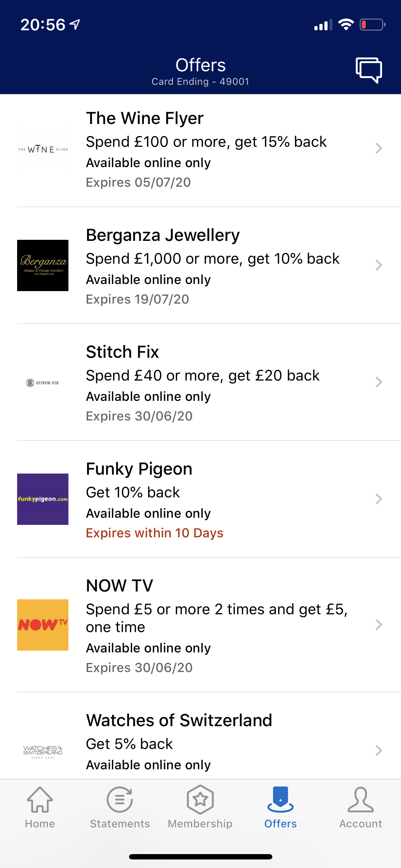Viewport: 401px width, 868px height.
Task: Tap the funkypigeon.com purple logo
Action: (43, 499)
